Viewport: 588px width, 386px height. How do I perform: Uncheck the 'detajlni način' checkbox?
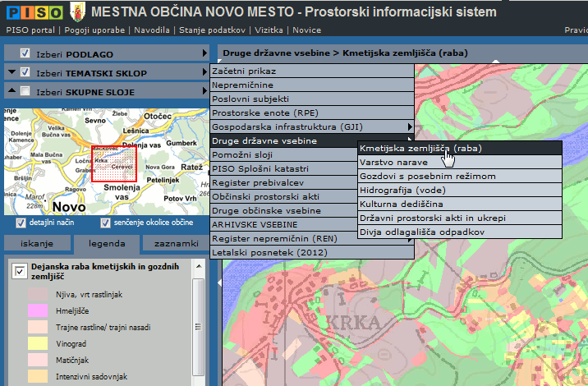tap(21, 223)
